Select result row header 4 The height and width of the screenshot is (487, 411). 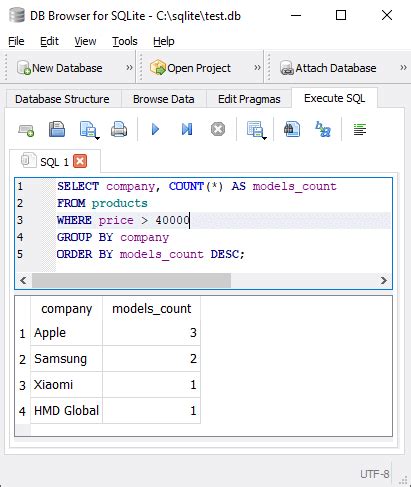click(22, 411)
